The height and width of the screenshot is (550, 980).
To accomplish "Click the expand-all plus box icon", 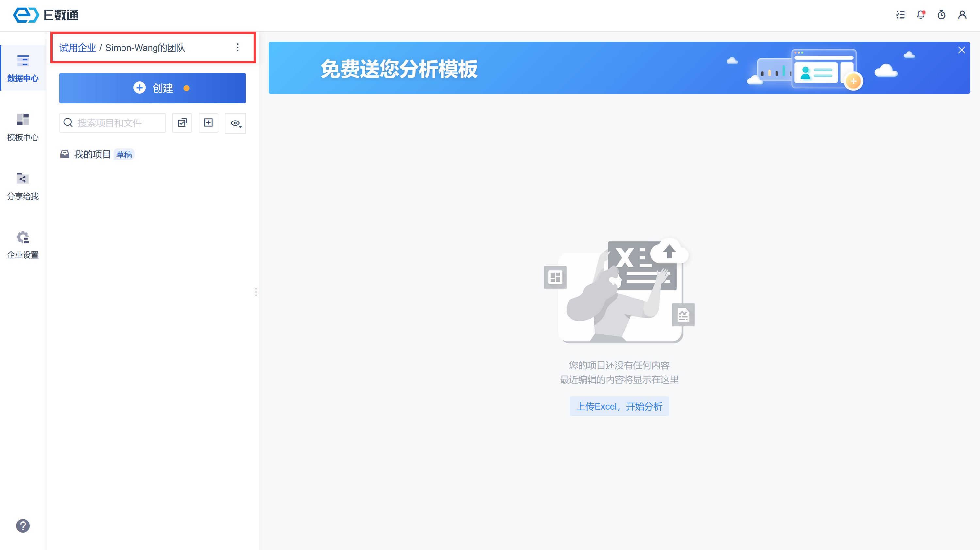I will (208, 123).
